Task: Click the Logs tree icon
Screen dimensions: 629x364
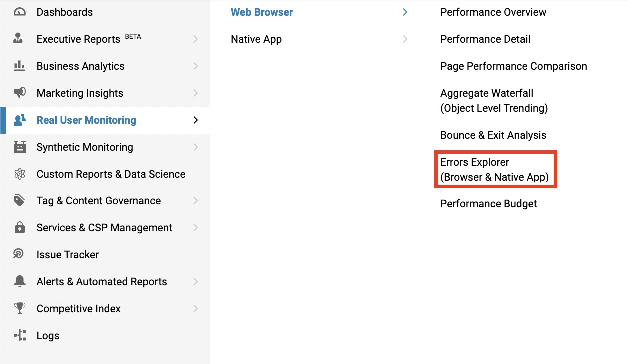Action: pyautogui.click(x=20, y=336)
